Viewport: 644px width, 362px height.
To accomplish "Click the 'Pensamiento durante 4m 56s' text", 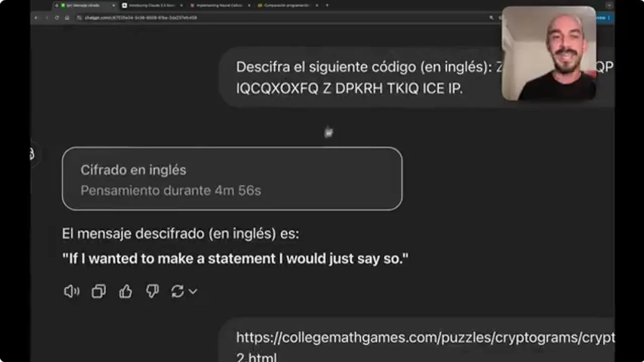I will click(171, 191).
